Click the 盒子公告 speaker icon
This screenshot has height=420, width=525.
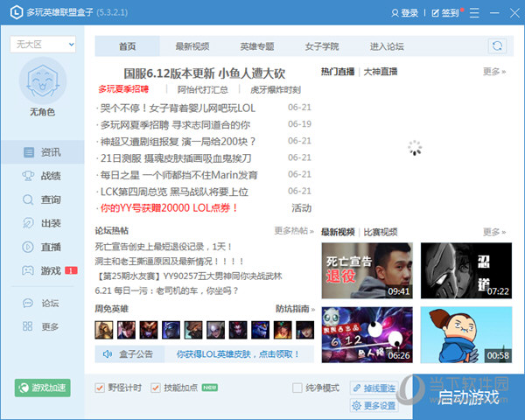[107, 354]
